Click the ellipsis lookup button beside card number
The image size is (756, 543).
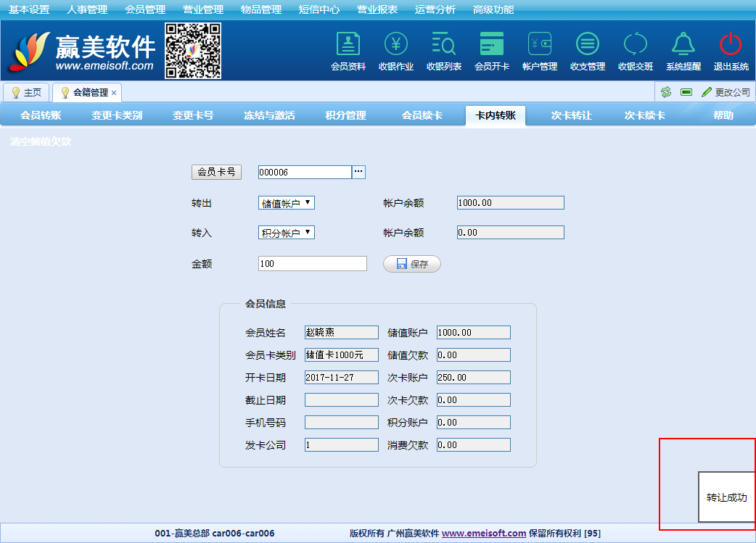(358, 172)
